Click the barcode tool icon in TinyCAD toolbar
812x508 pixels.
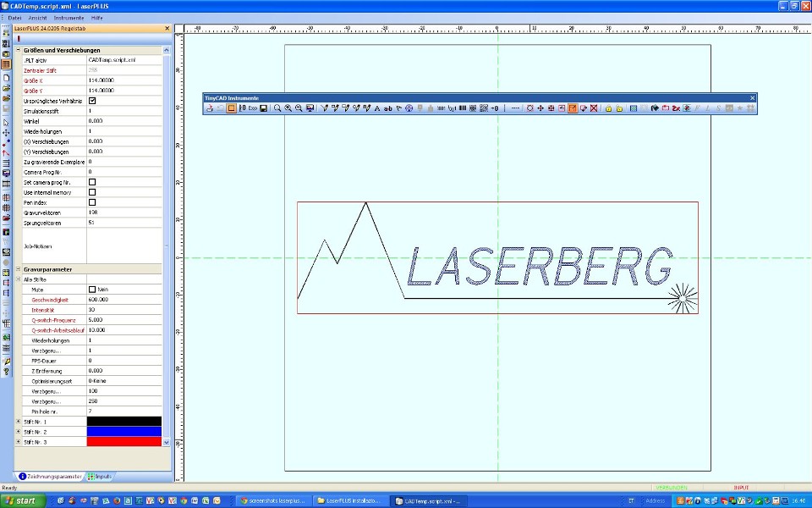(463, 108)
